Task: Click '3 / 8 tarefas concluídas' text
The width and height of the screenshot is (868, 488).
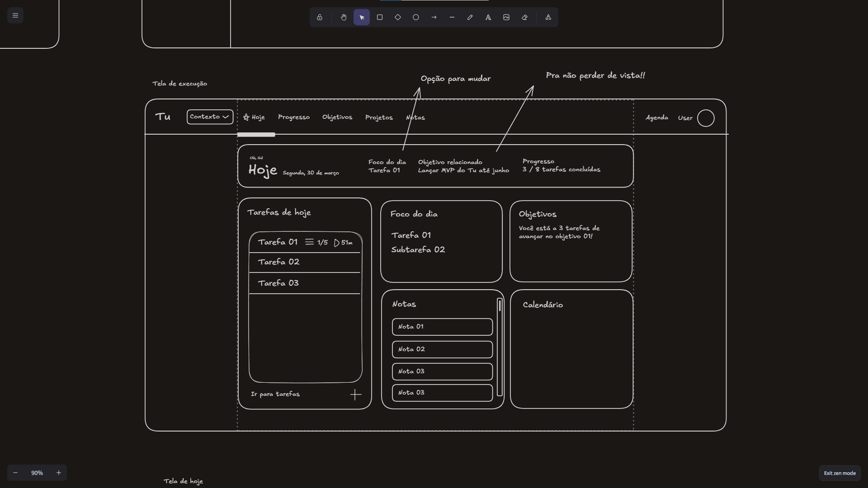Action: 561,169
